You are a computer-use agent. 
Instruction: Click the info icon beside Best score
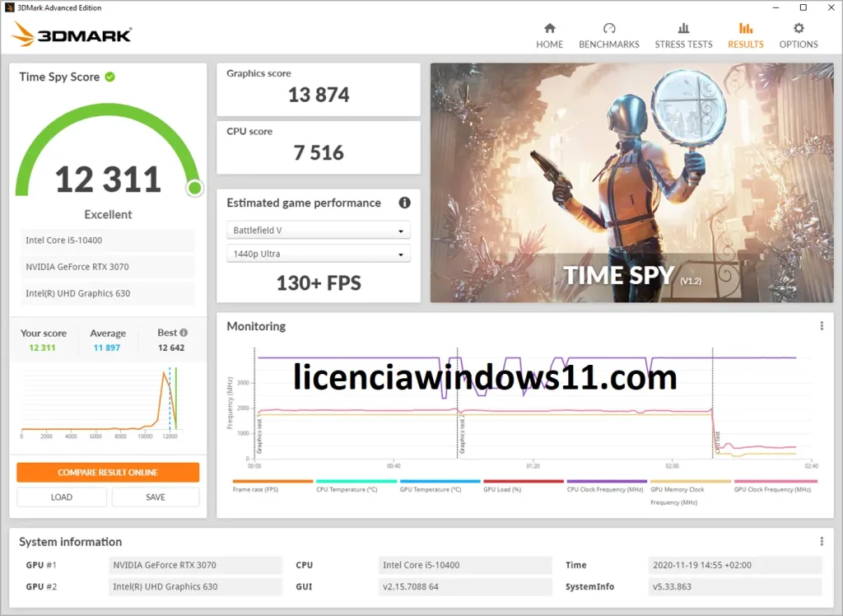[184, 333]
